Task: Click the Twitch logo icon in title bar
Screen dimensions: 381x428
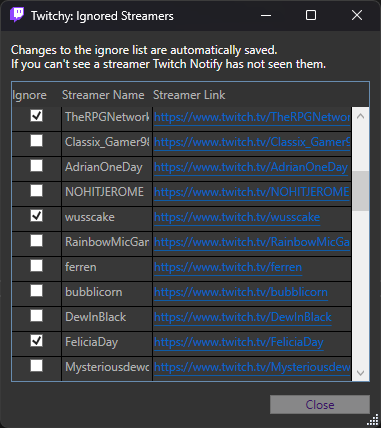Action: click(x=17, y=15)
